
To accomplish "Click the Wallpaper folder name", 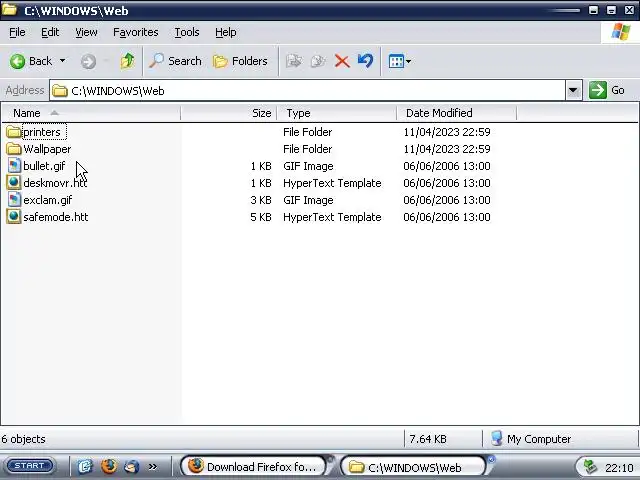I will (47, 149).
